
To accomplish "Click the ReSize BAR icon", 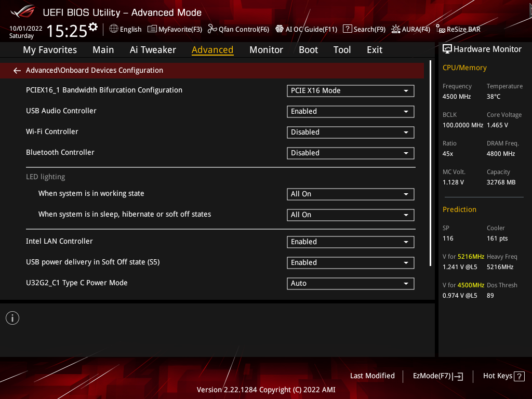I will [x=441, y=29].
